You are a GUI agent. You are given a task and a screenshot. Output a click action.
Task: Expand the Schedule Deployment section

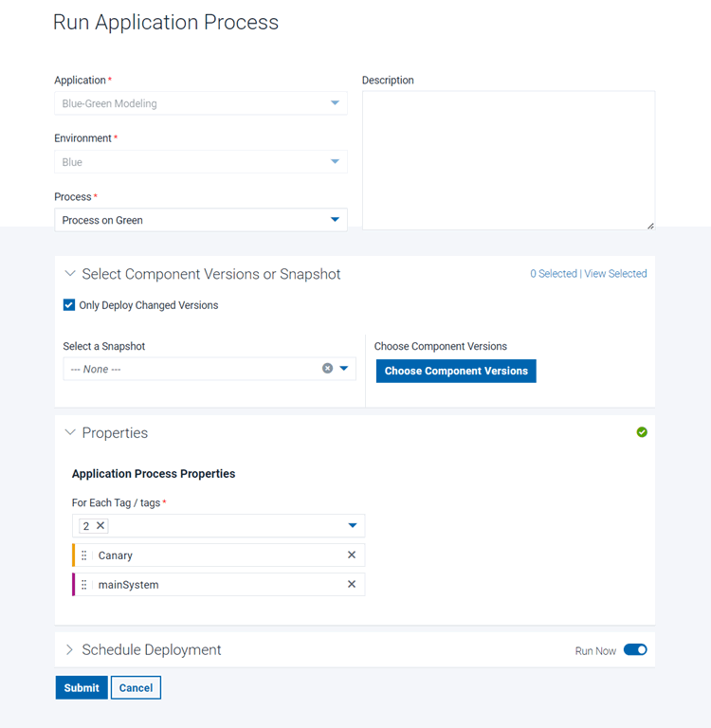click(x=69, y=650)
